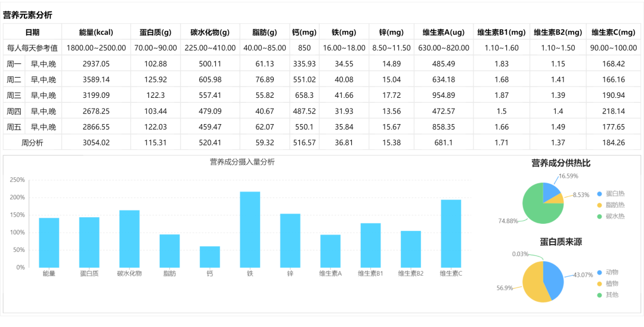Click the 维生素C bar in the chart
Screen dimensions: 644x327
point(451,233)
